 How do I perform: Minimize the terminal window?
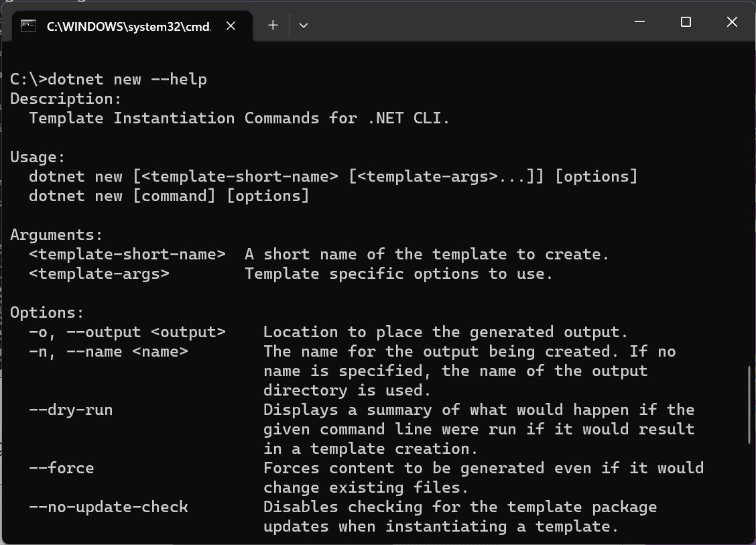click(x=639, y=22)
